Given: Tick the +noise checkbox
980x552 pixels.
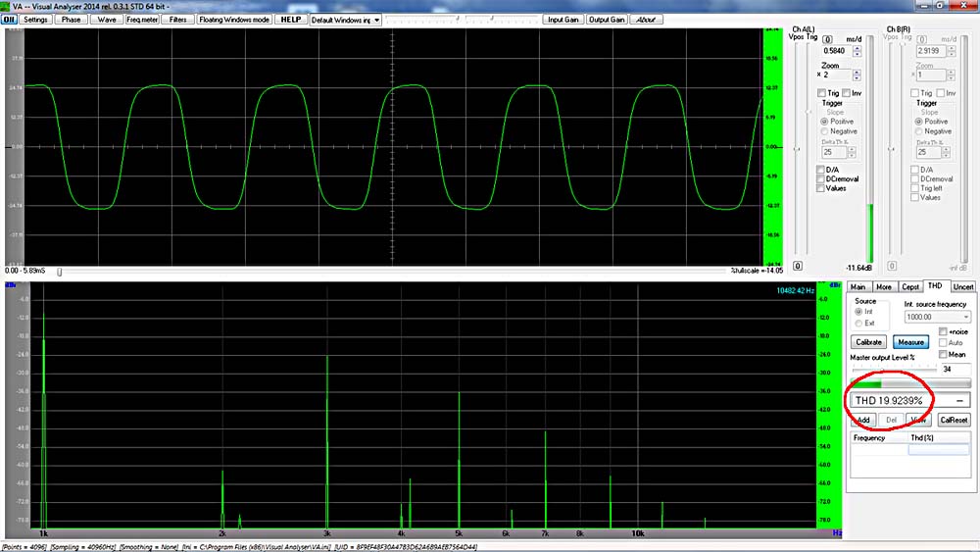Looking at the screenshot, I should pos(943,331).
